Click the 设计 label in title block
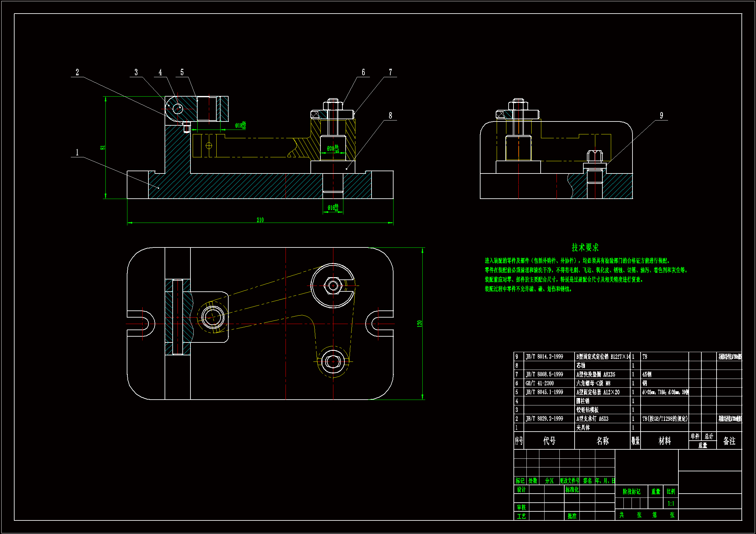The height and width of the screenshot is (534, 756). click(x=521, y=490)
